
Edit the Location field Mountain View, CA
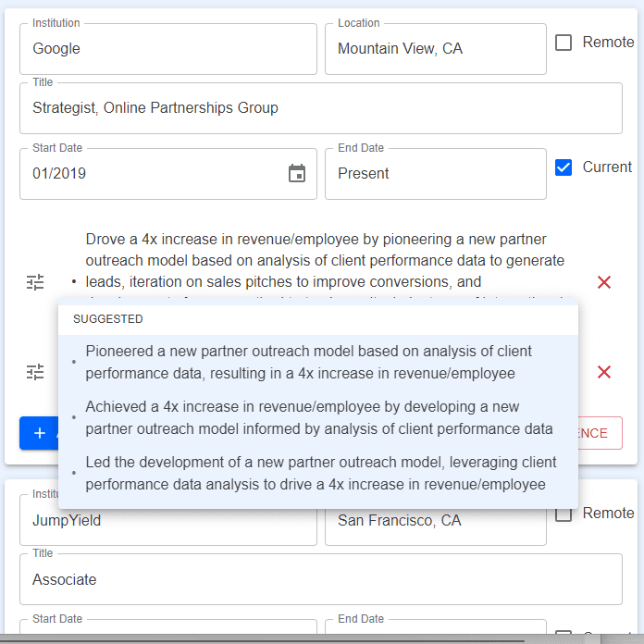(436, 49)
